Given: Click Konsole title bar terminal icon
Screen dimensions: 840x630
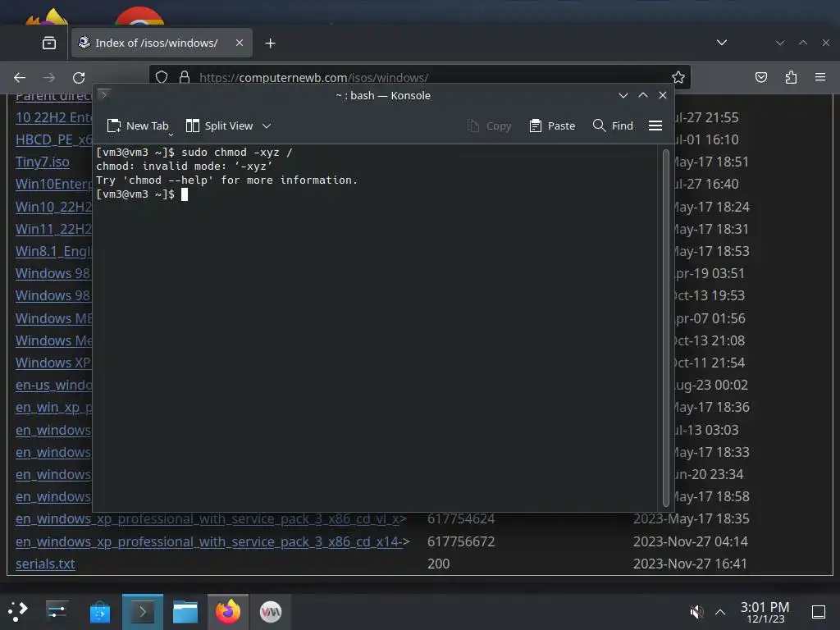Looking at the screenshot, I should 104,95.
